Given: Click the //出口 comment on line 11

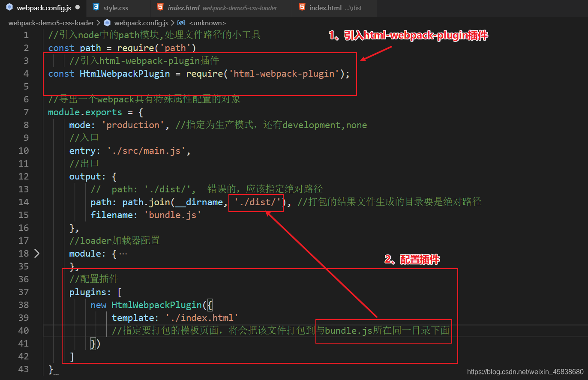Looking at the screenshot, I should click(x=84, y=163).
